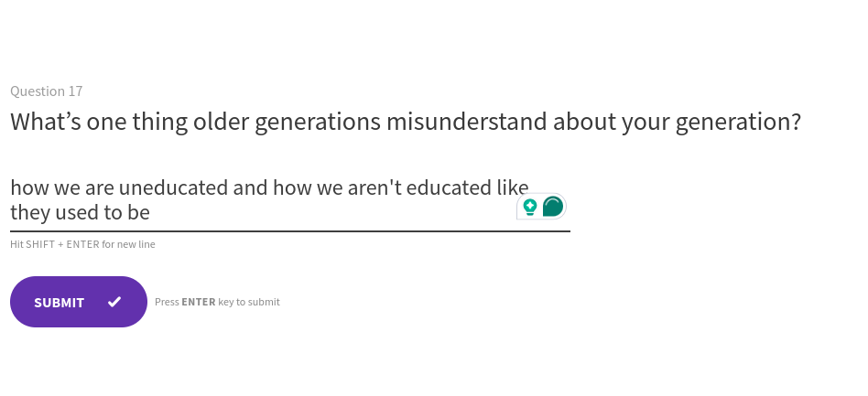Click the 'Press ENTER key to submit' hint
868x396 pixels.
pyautogui.click(x=217, y=302)
